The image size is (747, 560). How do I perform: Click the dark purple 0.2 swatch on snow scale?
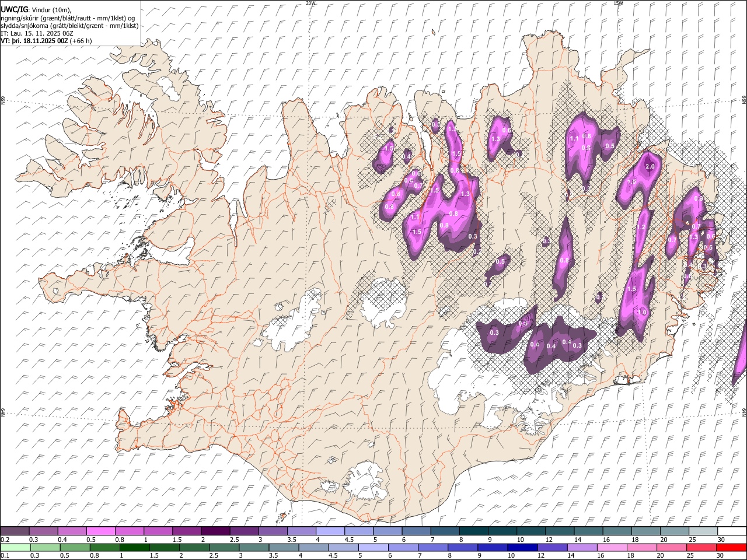pyautogui.click(x=15, y=531)
